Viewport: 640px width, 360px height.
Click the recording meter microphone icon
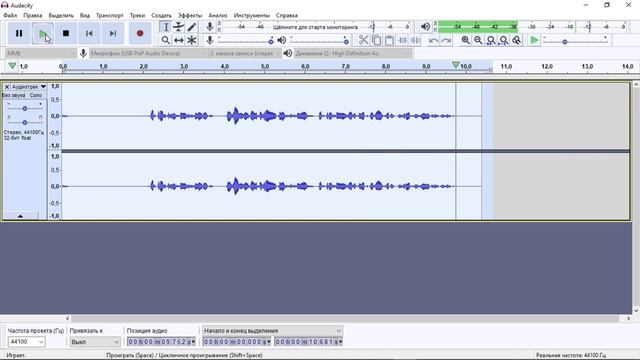210,27
